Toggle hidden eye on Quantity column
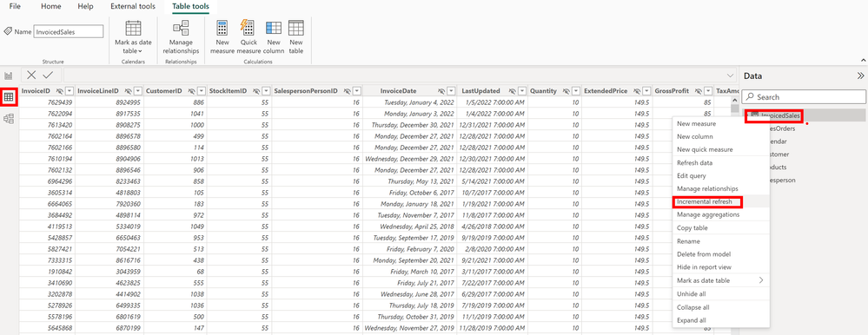 (x=567, y=91)
